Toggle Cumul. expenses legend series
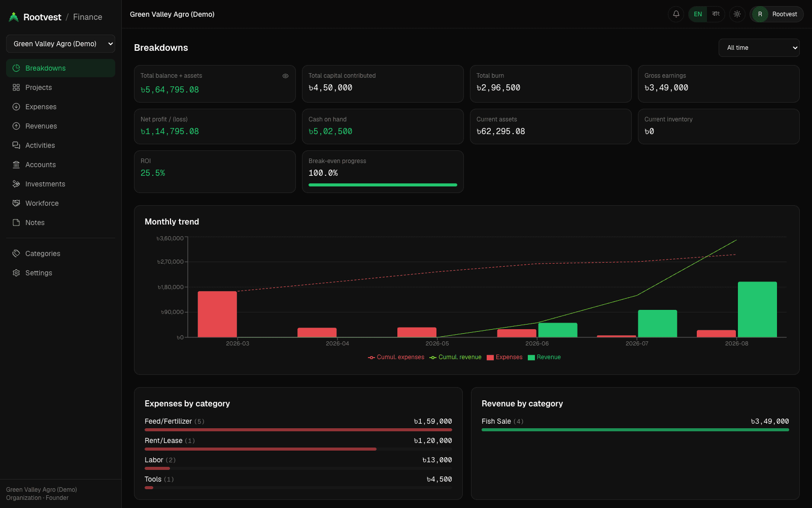Viewport: 812px width, 508px height. 396,357
